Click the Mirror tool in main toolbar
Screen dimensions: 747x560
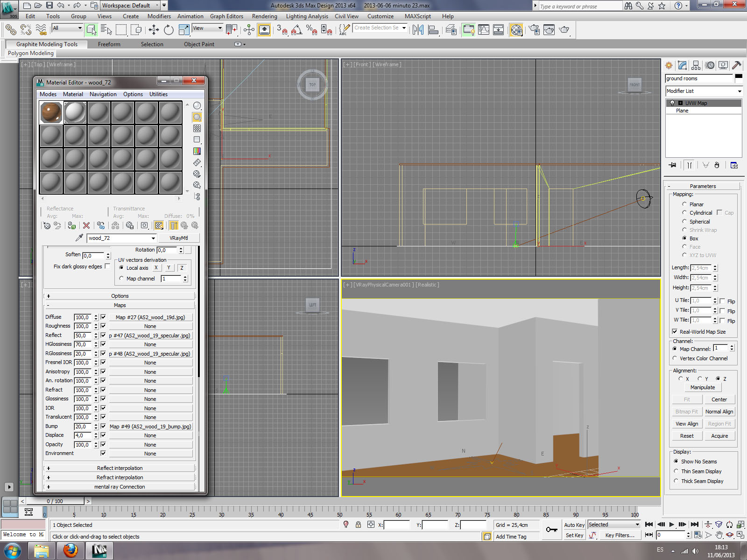tap(418, 30)
